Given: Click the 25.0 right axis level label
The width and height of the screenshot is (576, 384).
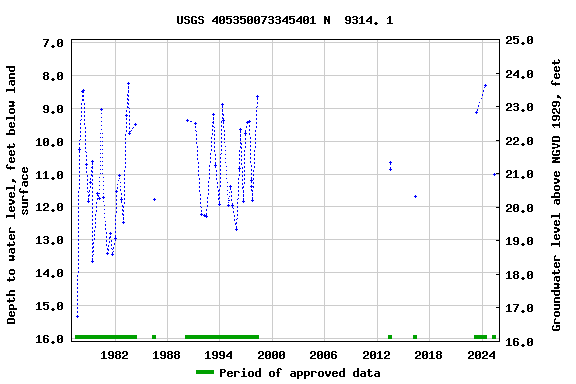Looking at the screenshot, I should click(519, 40).
